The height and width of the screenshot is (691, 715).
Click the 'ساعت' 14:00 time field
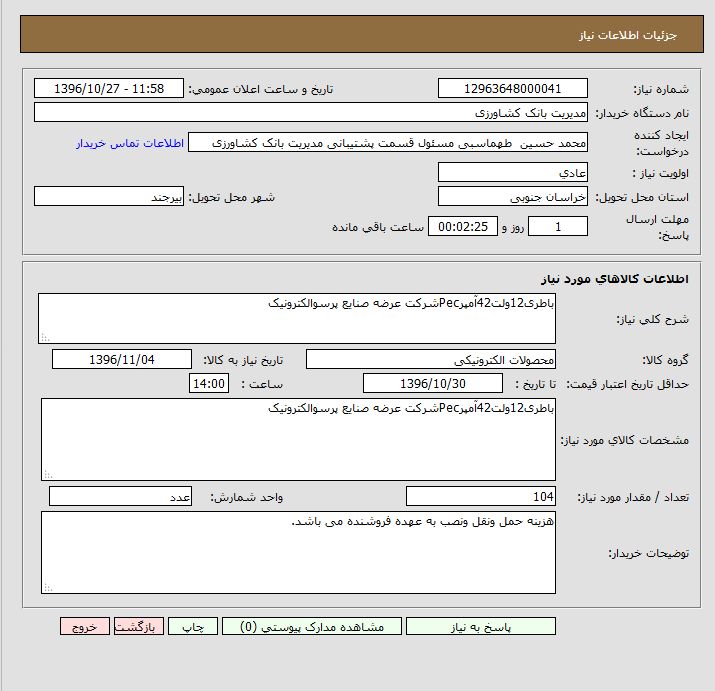(x=209, y=384)
